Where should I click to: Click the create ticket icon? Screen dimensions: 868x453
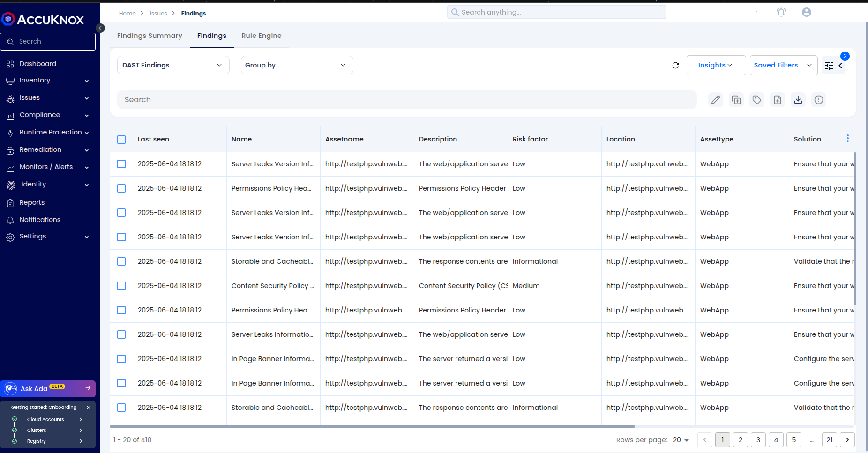coord(777,100)
